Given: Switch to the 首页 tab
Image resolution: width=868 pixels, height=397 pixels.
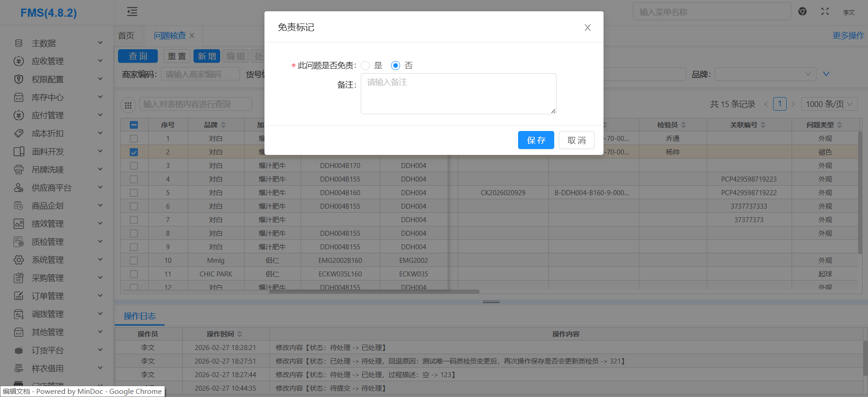Looking at the screenshot, I should point(126,36).
